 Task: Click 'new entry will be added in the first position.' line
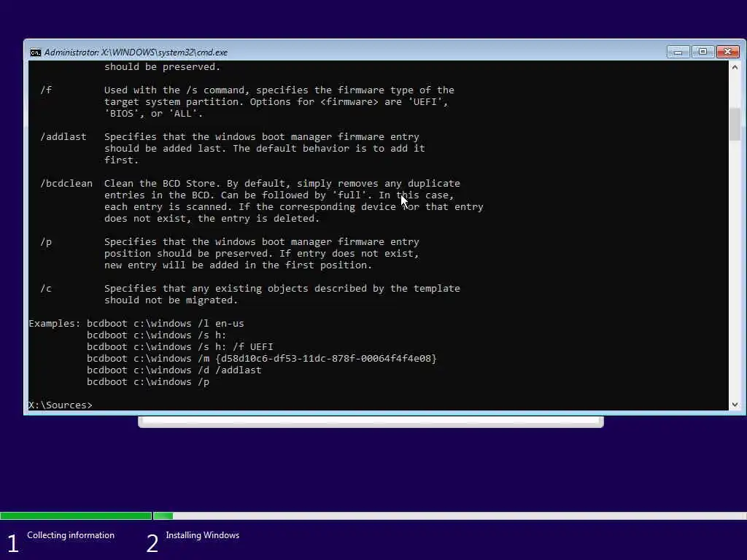(x=239, y=265)
